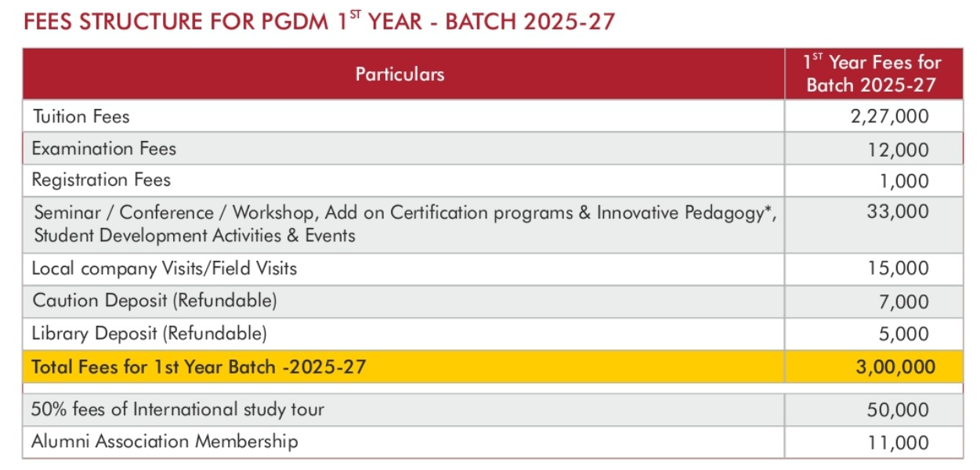Click the 1,000 registration amount
980x470 pixels.
903,181
